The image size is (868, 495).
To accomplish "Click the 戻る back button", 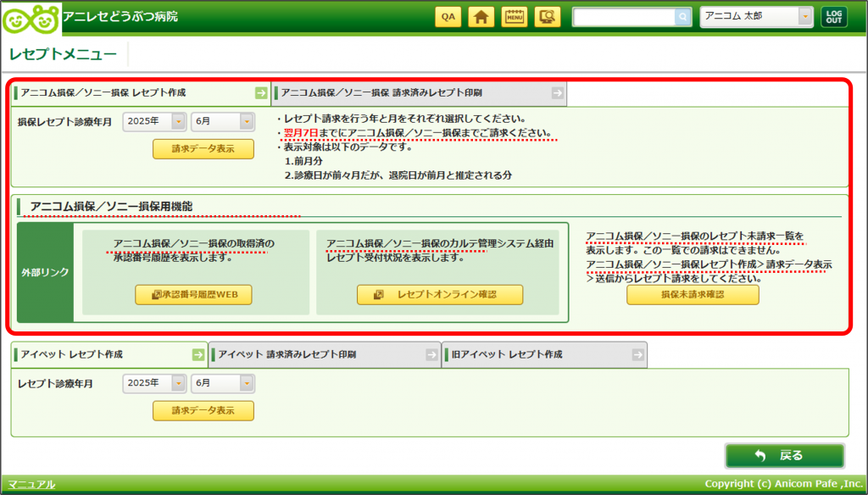I will point(785,456).
